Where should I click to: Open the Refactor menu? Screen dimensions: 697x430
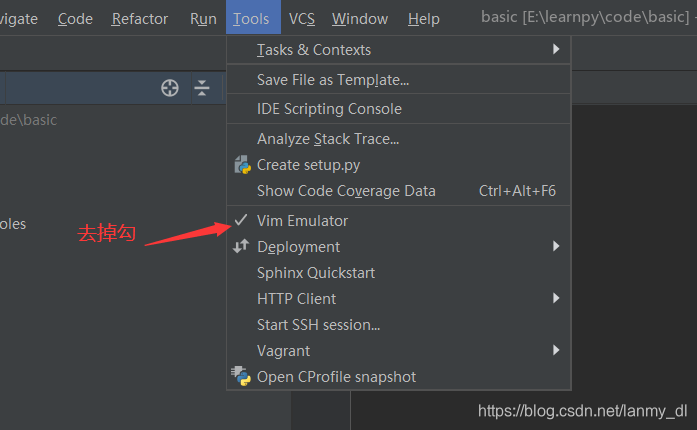(x=140, y=19)
